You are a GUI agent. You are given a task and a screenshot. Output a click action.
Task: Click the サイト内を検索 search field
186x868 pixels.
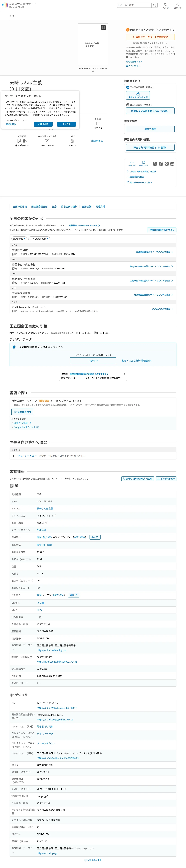point(134,5)
